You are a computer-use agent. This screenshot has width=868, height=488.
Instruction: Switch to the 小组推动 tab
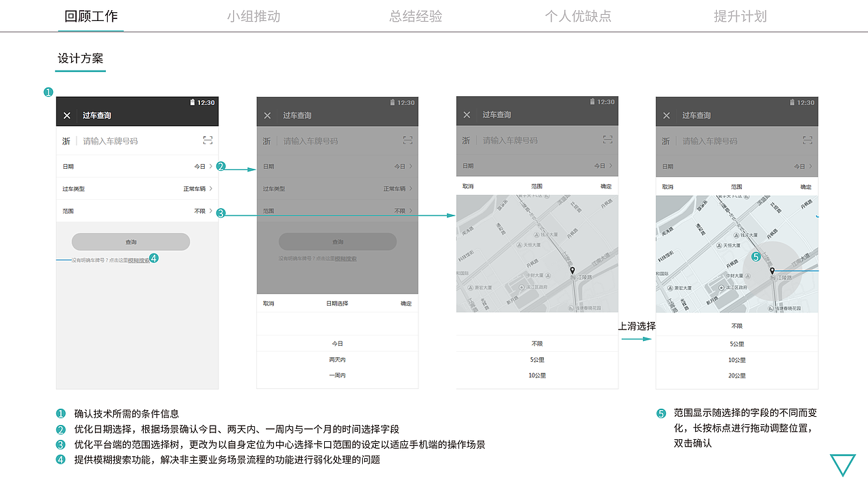pos(254,16)
